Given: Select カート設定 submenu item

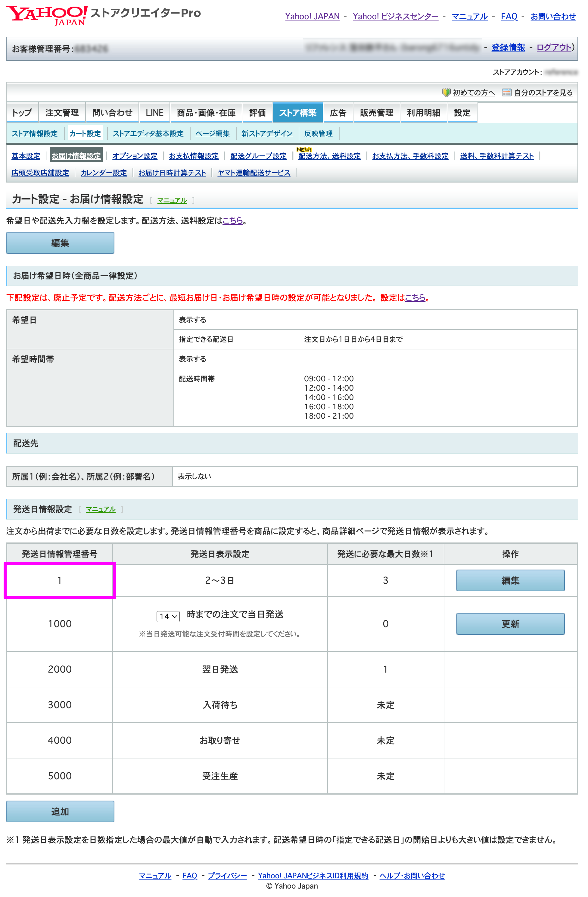Looking at the screenshot, I should pyautogui.click(x=85, y=134).
